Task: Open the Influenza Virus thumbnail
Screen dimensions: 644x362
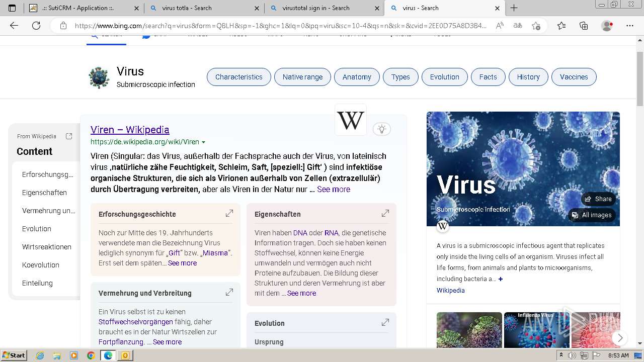Action: coord(536,330)
